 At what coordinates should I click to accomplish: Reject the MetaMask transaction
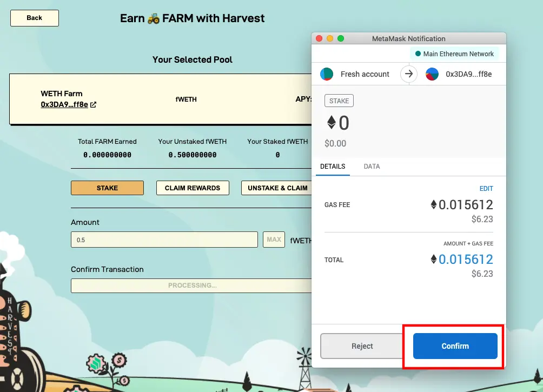point(362,346)
